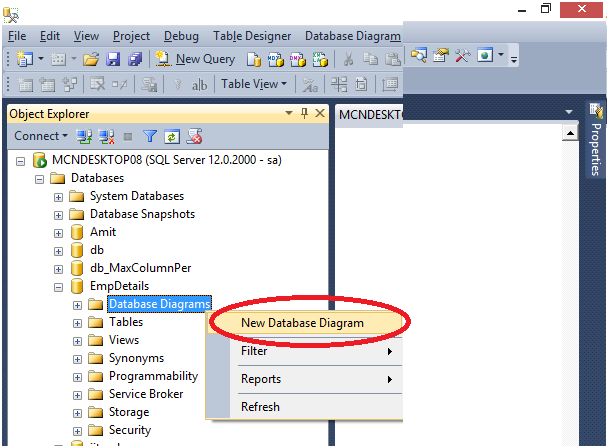Click the Arrange Tables icon in designer toolbar
Screen dimensions: 609x448
(x=339, y=84)
